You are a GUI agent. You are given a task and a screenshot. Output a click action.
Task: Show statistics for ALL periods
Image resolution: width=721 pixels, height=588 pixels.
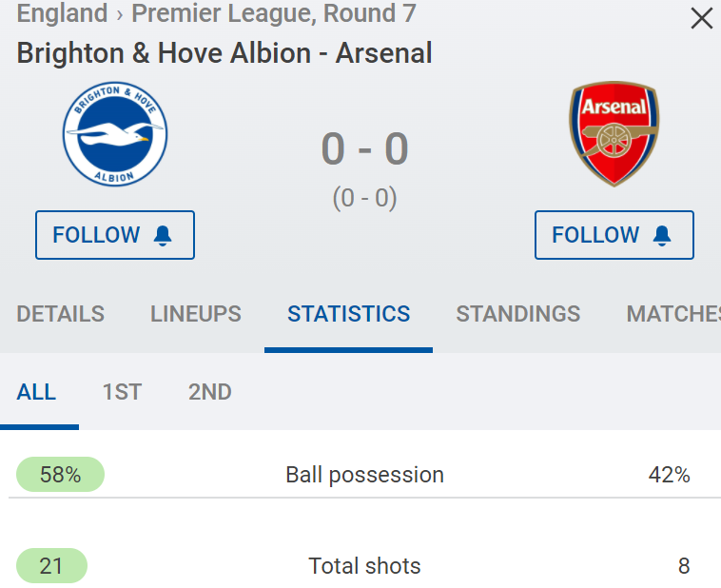[36, 392]
